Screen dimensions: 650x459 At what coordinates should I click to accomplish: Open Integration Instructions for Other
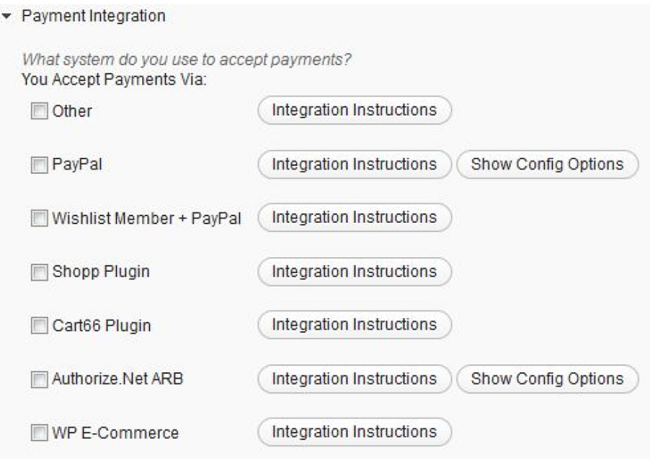(x=354, y=110)
